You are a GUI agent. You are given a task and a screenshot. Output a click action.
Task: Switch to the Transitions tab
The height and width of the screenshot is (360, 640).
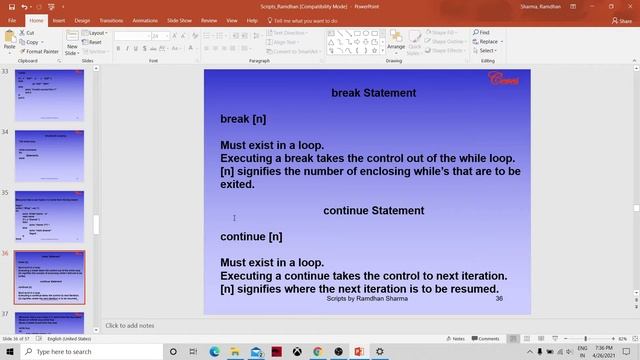[111, 20]
